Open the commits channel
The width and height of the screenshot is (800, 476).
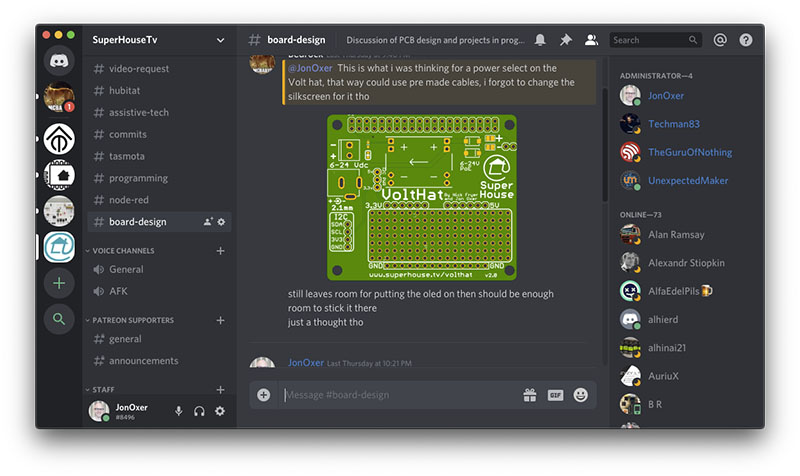(x=159, y=135)
